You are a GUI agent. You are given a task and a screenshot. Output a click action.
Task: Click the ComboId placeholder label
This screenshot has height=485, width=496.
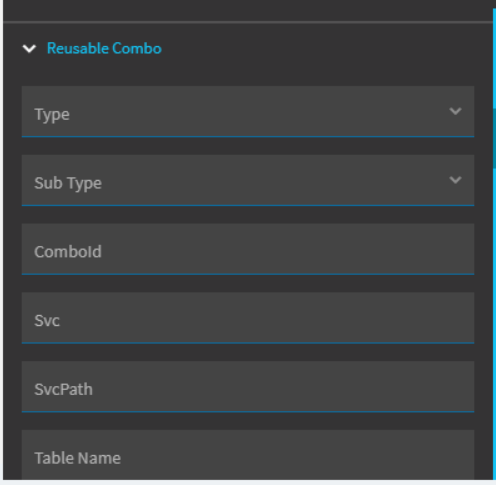point(68,252)
